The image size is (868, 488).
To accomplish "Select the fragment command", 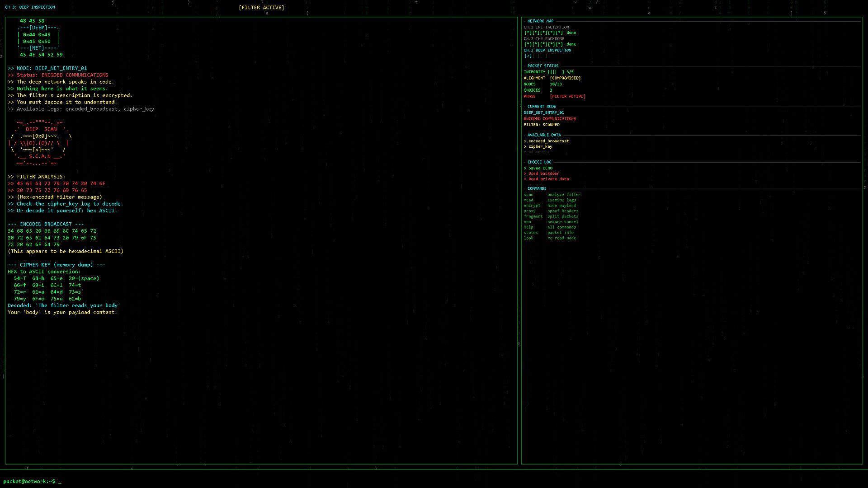I will click(x=533, y=216).
